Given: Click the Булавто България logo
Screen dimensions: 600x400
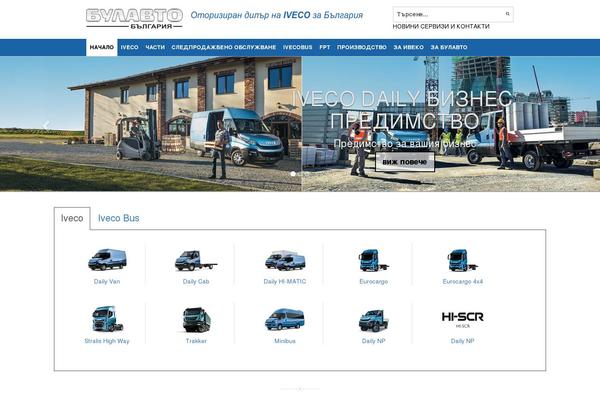Looking at the screenshot, I should click(x=134, y=19).
